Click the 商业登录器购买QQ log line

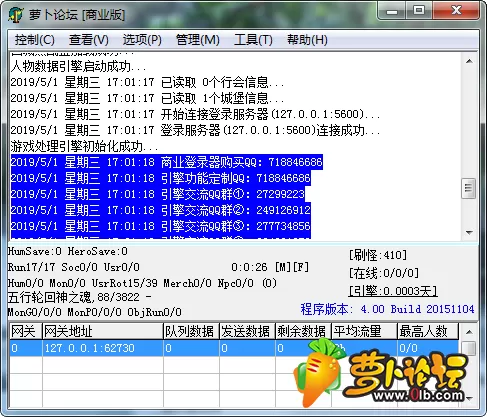[x=167, y=162]
